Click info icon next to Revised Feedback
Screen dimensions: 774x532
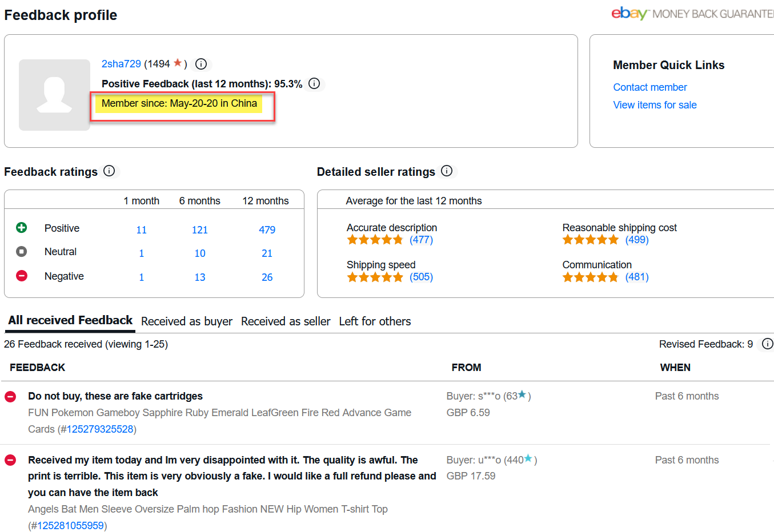click(x=767, y=344)
